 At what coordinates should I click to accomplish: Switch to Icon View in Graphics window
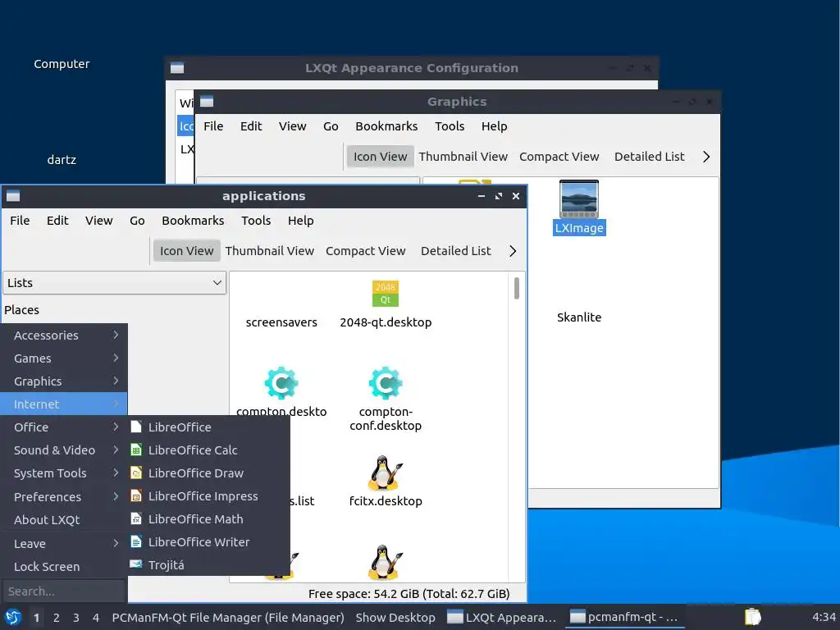point(380,157)
